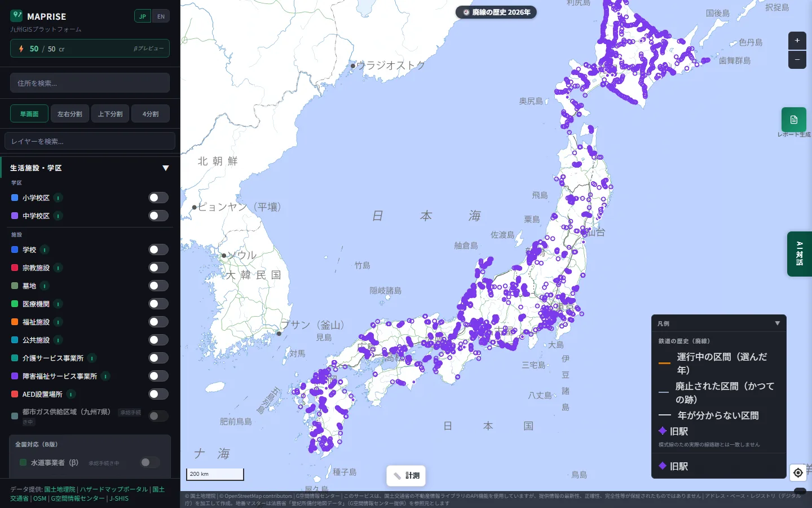Image resolution: width=812 pixels, height=508 pixels.
Task: Select the 左右分割 view tab
Action: click(70, 114)
